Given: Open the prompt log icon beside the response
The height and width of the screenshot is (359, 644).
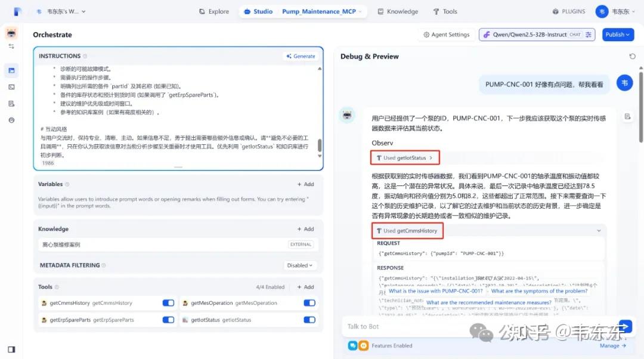Looking at the screenshot, I should pyautogui.click(x=627, y=117).
